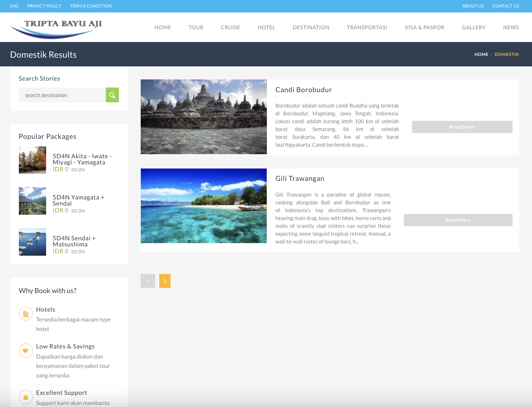Open the FAQ link in top bar

click(x=14, y=6)
